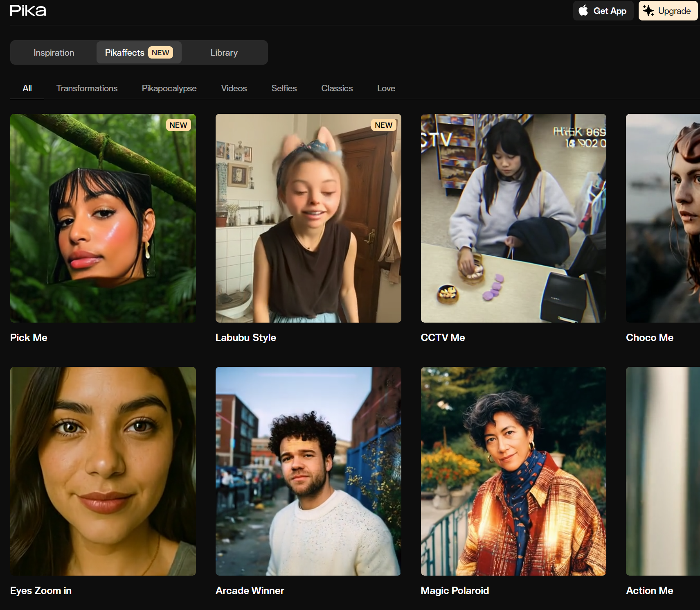Click the NEW badge beside Pikaffects
The height and width of the screenshot is (610, 700).
(x=160, y=52)
